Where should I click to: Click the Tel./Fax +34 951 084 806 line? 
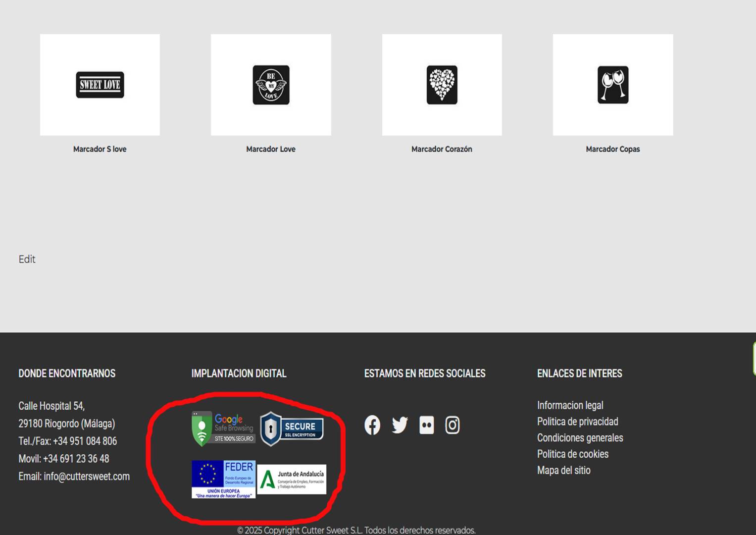[x=68, y=441]
